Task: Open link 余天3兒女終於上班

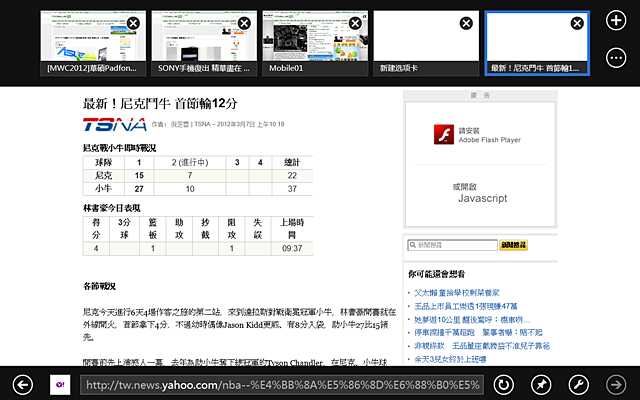Action: pyautogui.click(x=450, y=359)
